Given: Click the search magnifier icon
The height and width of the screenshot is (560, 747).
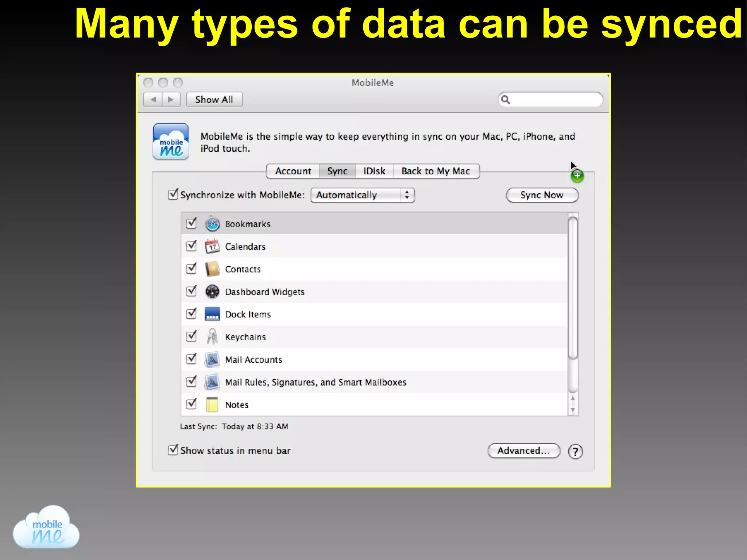Looking at the screenshot, I should [505, 100].
